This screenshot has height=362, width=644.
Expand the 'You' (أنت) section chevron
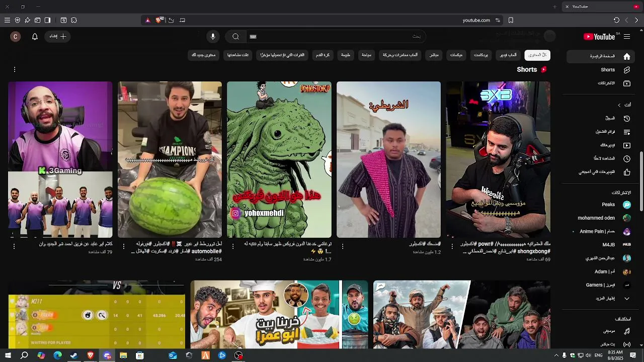point(619,105)
